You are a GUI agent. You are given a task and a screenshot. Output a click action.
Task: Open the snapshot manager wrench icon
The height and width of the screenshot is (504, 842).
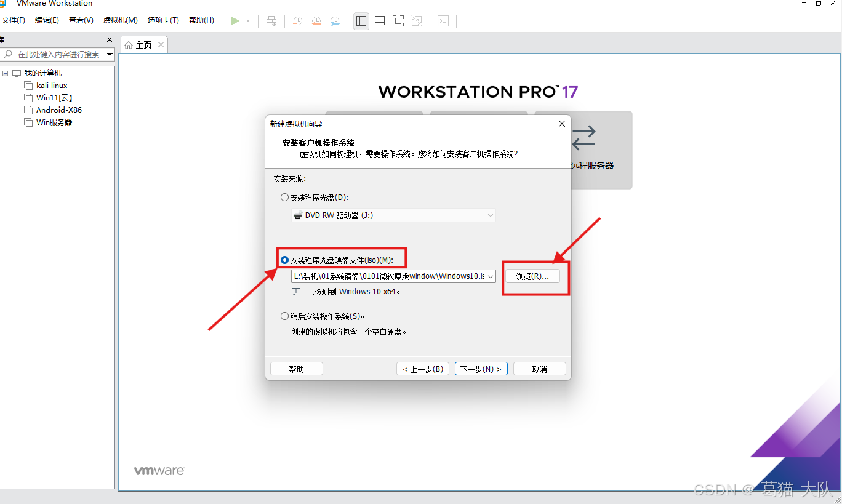335,21
